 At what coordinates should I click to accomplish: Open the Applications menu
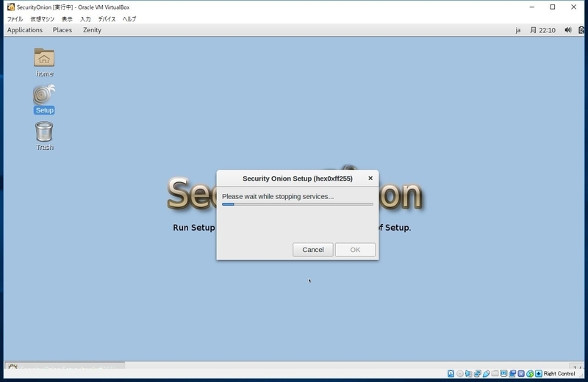click(x=25, y=30)
